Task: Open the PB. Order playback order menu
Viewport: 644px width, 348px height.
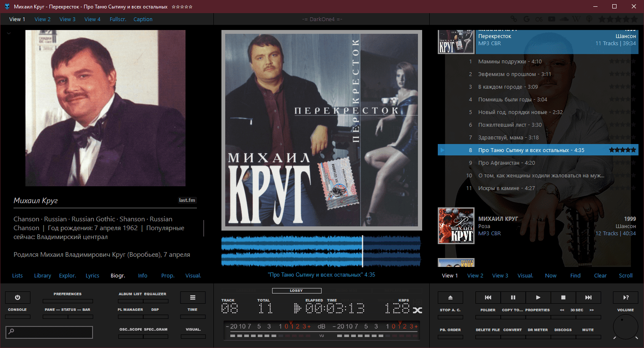Action: coord(450,337)
